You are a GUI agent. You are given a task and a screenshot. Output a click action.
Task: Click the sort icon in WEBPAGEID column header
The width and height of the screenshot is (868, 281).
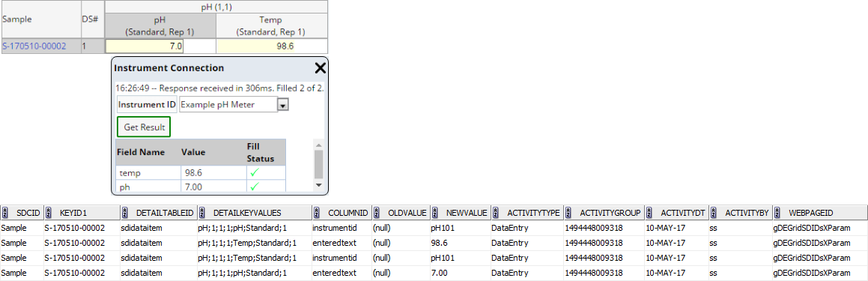778,213
